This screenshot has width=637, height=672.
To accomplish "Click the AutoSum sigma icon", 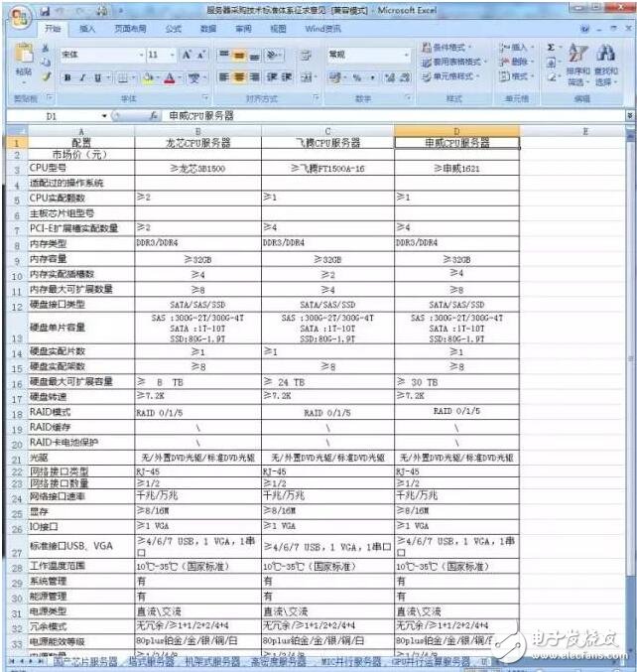I will (551, 47).
